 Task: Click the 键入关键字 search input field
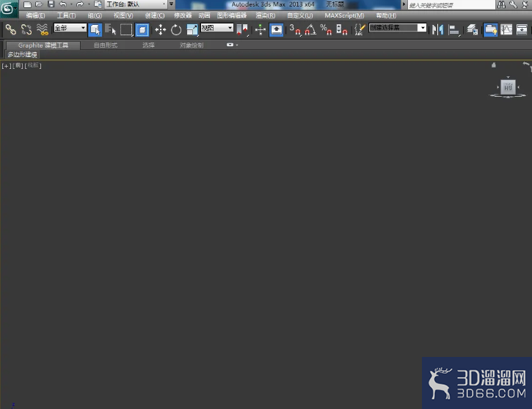point(451,4)
